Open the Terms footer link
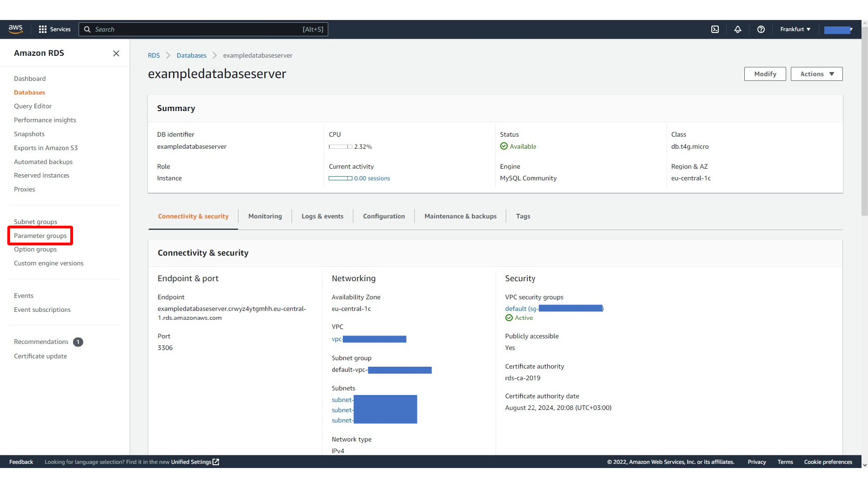Viewport: 868px width, 488px height. 785,462
